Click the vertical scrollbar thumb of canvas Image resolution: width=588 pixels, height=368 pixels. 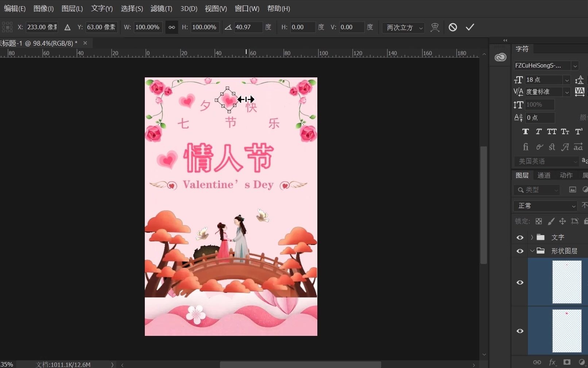(x=484, y=205)
